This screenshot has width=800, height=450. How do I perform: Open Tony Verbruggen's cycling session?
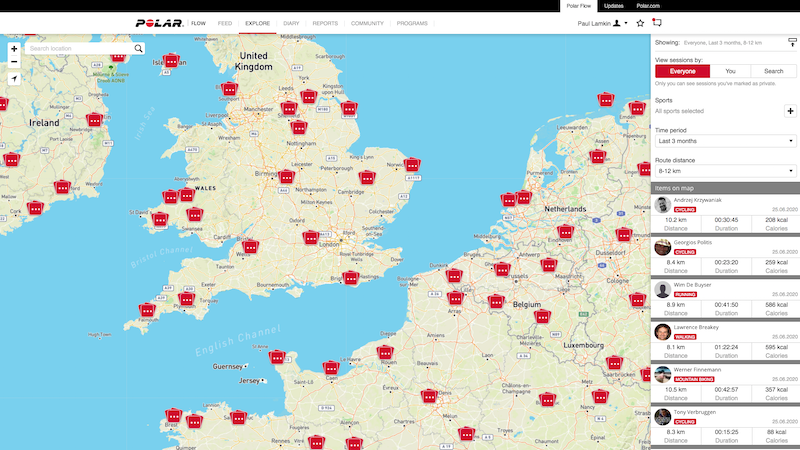pos(726,426)
